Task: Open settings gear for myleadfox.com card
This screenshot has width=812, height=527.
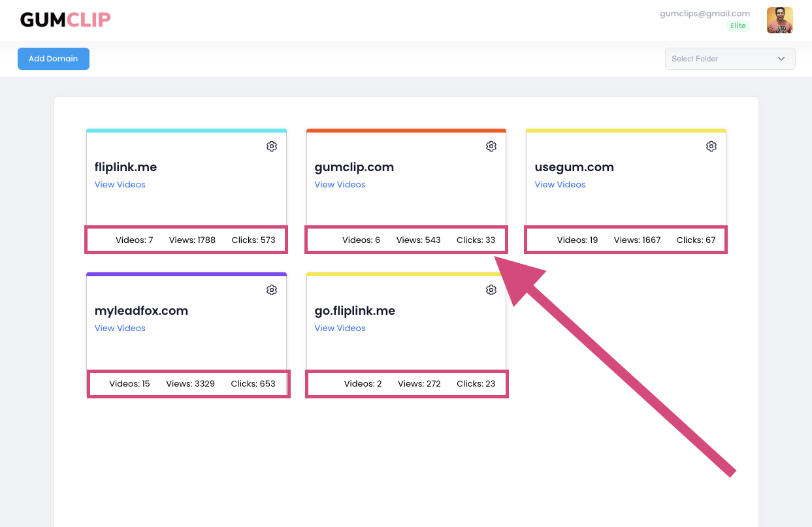Action: [x=272, y=290]
